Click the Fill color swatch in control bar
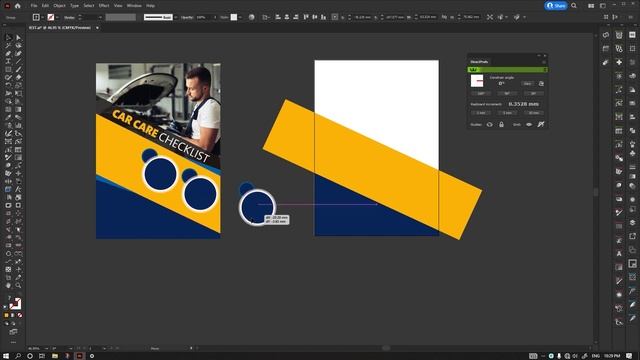Viewport: 640px width, 360px height. pyautogui.click(x=36, y=17)
